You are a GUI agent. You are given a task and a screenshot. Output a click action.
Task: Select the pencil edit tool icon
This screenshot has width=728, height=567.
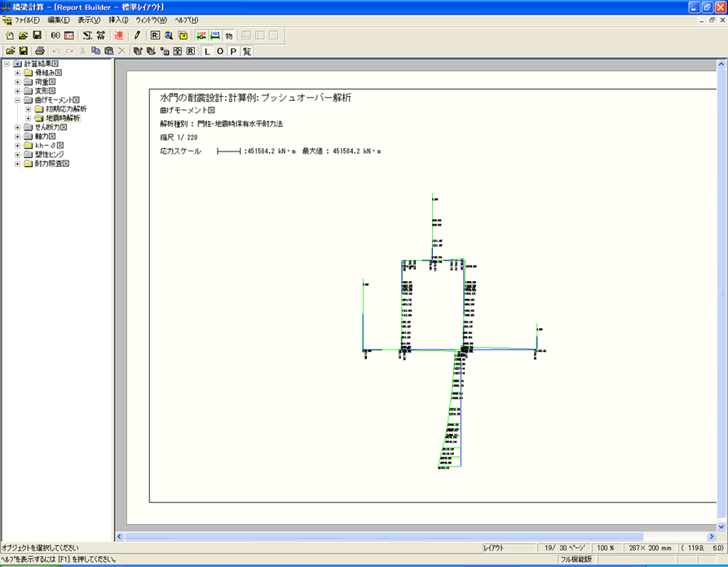pos(137,35)
